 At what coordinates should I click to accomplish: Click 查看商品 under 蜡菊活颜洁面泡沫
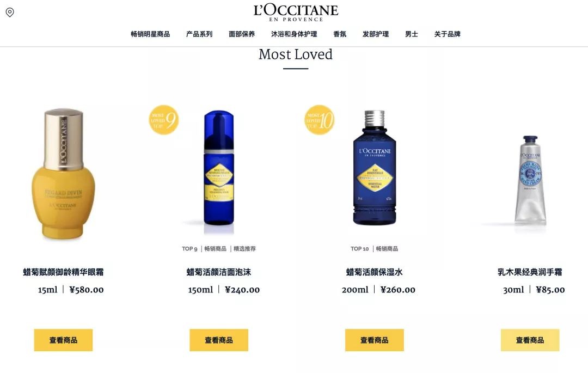[219, 340]
